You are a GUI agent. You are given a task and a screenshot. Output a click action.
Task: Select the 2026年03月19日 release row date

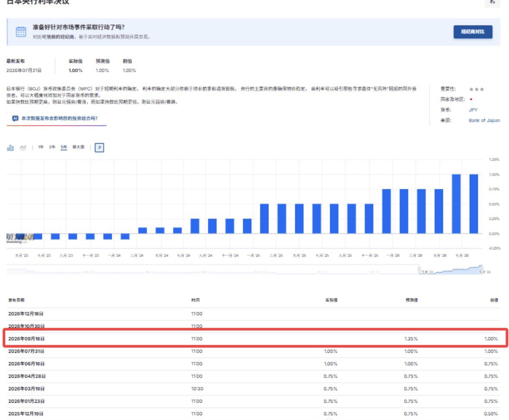[x=26, y=389]
